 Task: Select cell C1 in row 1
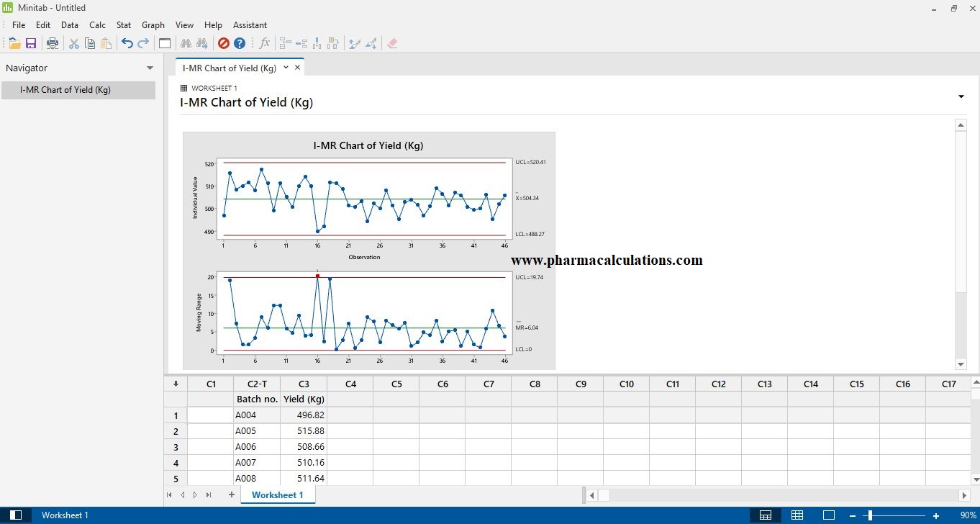(210, 415)
